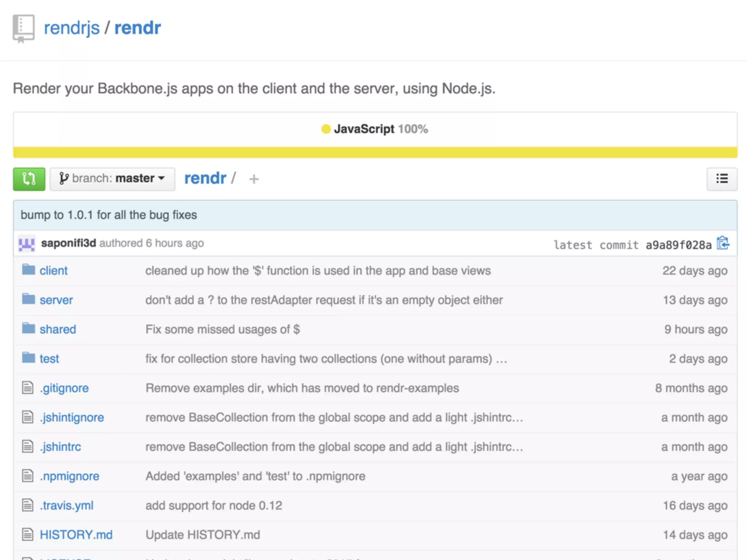Click the plus icon to create new file
The image size is (747, 560).
[x=254, y=179]
